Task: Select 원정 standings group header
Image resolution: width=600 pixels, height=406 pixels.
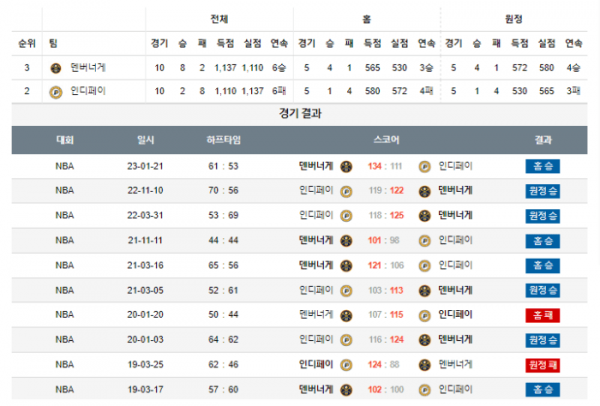Action: click(514, 19)
